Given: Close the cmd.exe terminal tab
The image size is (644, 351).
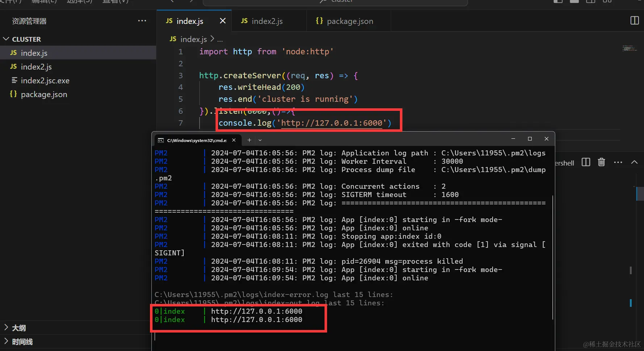Looking at the screenshot, I should (234, 140).
